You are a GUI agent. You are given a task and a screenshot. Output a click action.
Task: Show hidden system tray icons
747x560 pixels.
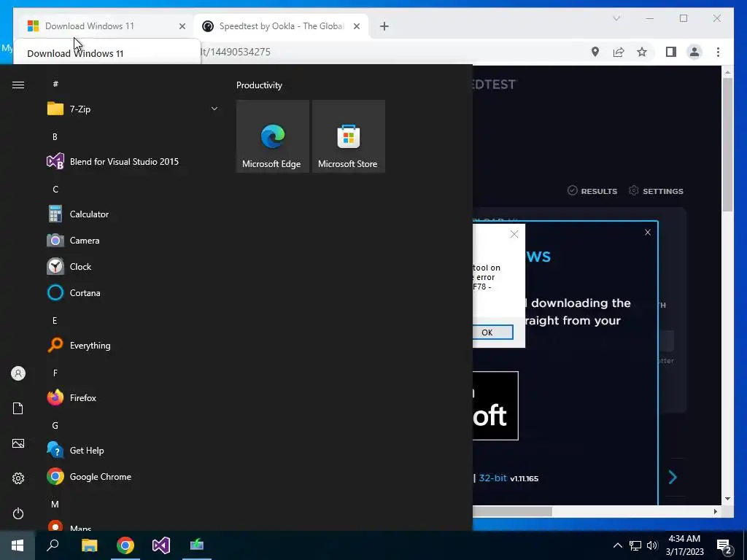[x=617, y=545]
